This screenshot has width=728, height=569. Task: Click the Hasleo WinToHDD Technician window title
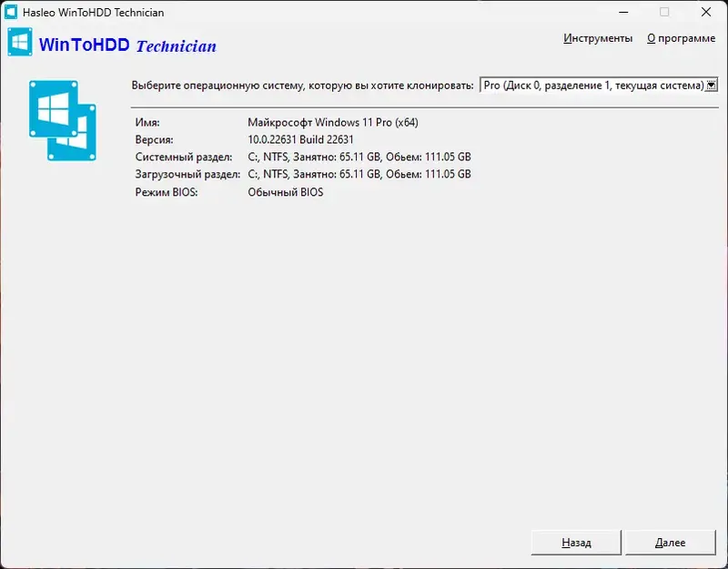coord(94,13)
